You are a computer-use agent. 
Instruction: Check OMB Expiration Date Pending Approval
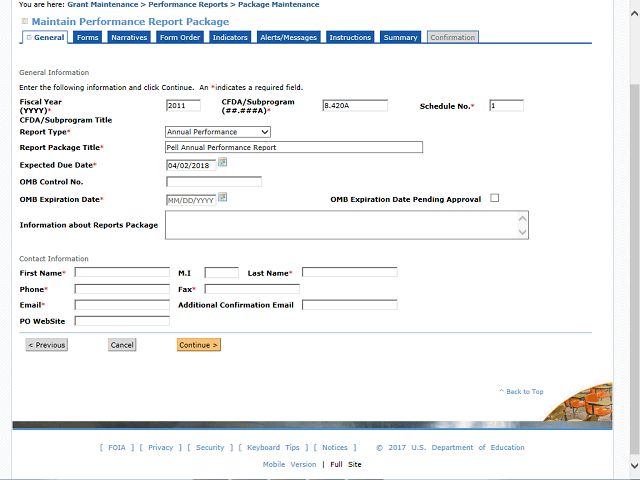pos(494,198)
